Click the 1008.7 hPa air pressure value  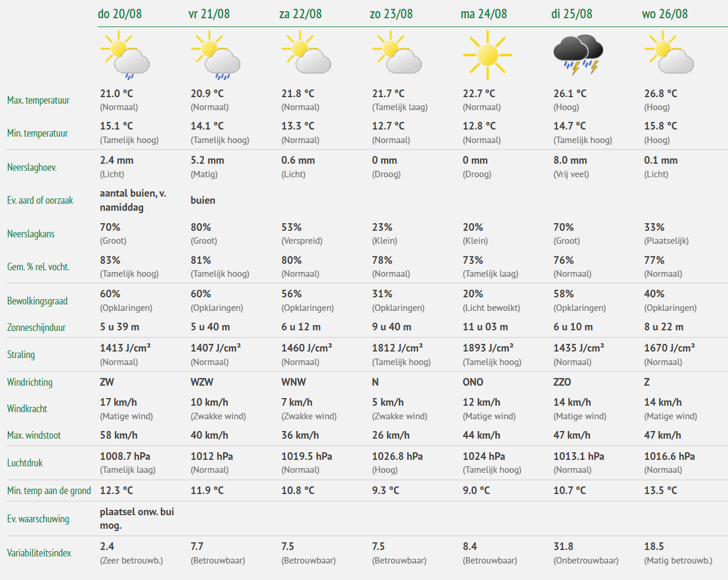point(125,456)
